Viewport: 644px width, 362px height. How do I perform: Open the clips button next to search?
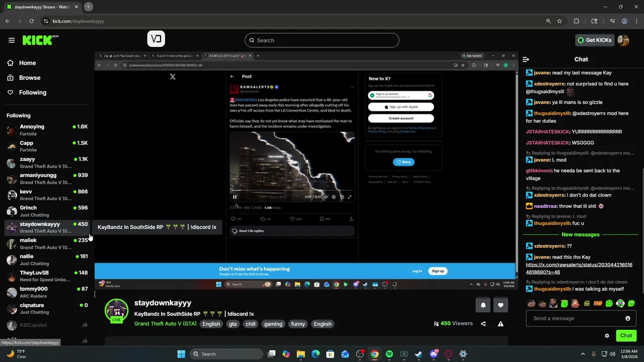[156, 39]
